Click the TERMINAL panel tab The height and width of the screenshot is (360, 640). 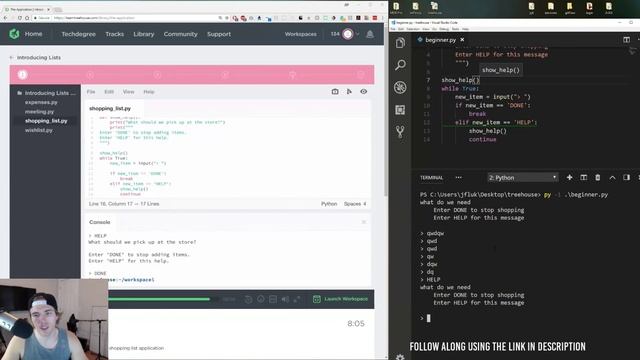click(x=431, y=178)
